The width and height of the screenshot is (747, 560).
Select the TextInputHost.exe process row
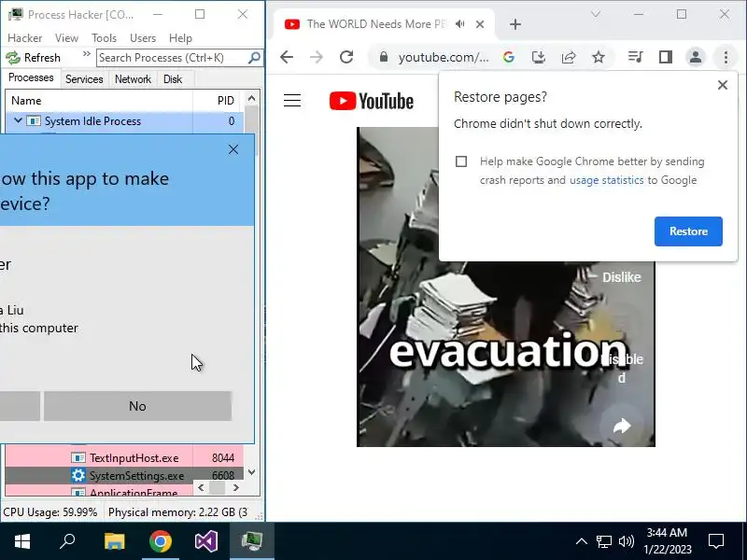point(124,457)
